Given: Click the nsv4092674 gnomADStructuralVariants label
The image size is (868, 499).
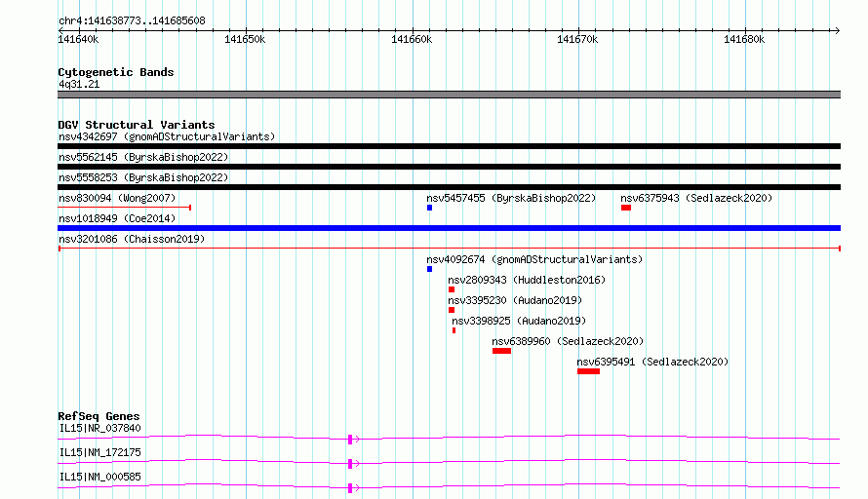Looking at the screenshot, I should pyautogui.click(x=534, y=259).
